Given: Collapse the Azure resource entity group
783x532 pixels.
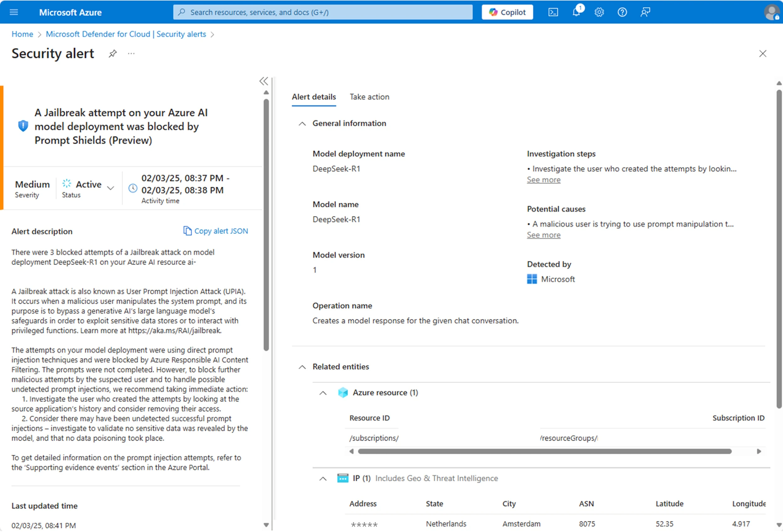Looking at the screenshot, I should (x=323, y=393).
